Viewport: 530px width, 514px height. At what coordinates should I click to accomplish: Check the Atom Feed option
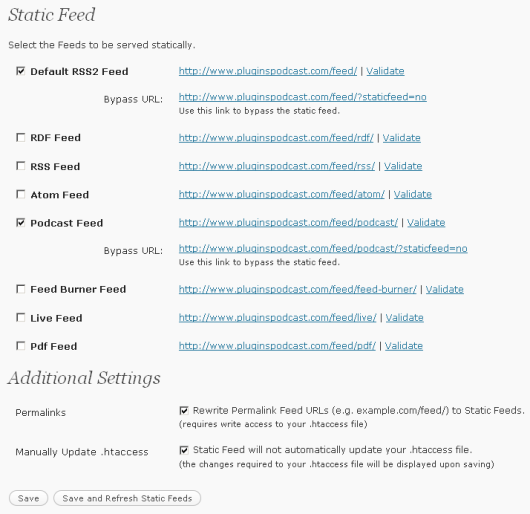pos(21,194)
